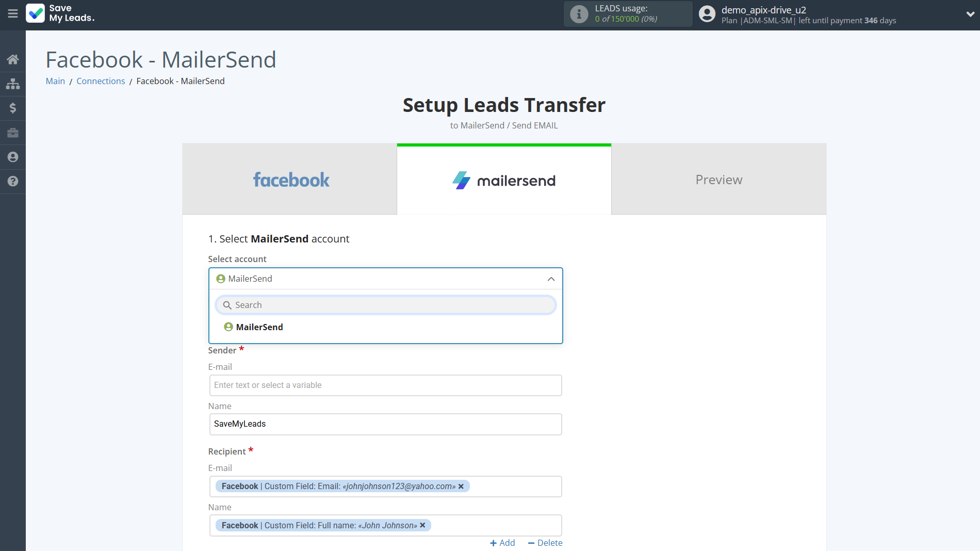Viewport: 980px width, 551px height.
Task: Choose MailerSend option in account list
Action: (x=259, y=327)
